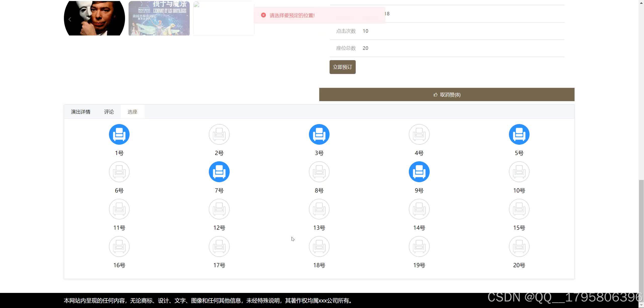This screenshot has width=644, height=308.
Task: Choose seat 10号
Action: [519, 172]
